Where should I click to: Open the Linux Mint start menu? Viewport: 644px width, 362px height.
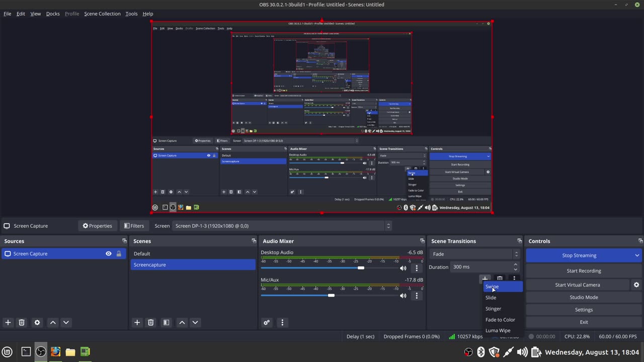[7, 352]
